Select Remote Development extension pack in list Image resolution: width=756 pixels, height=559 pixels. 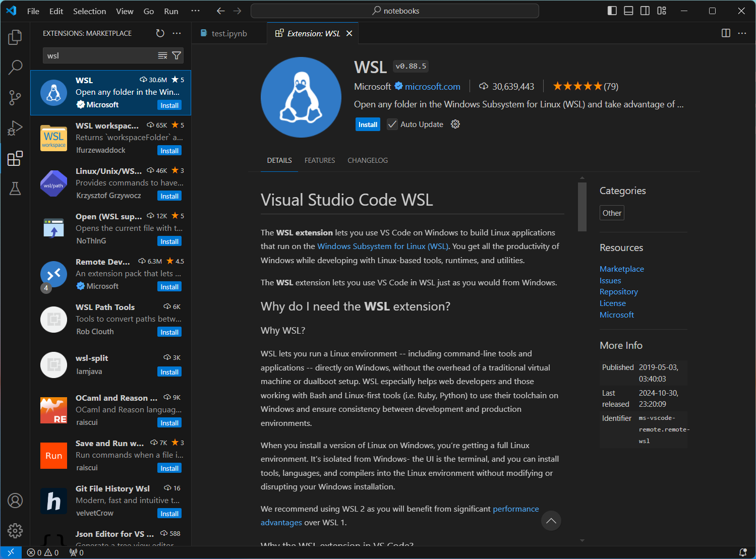point(110,274)
